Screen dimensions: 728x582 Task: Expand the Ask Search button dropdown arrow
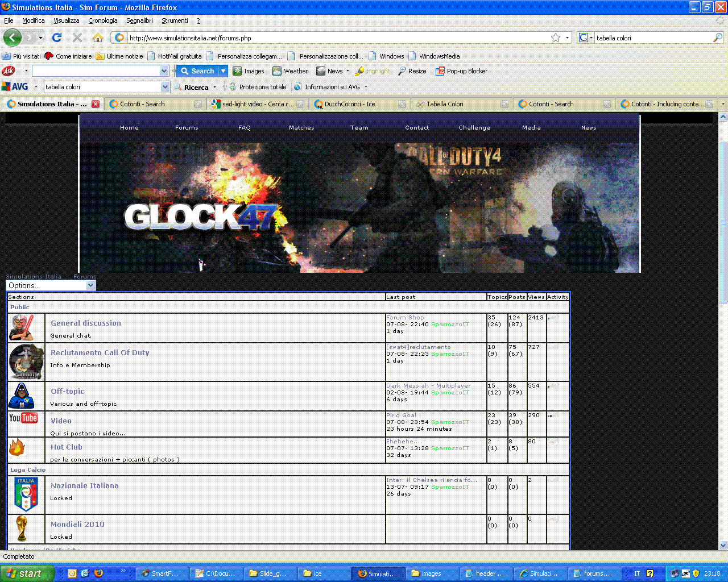[223, 71]
